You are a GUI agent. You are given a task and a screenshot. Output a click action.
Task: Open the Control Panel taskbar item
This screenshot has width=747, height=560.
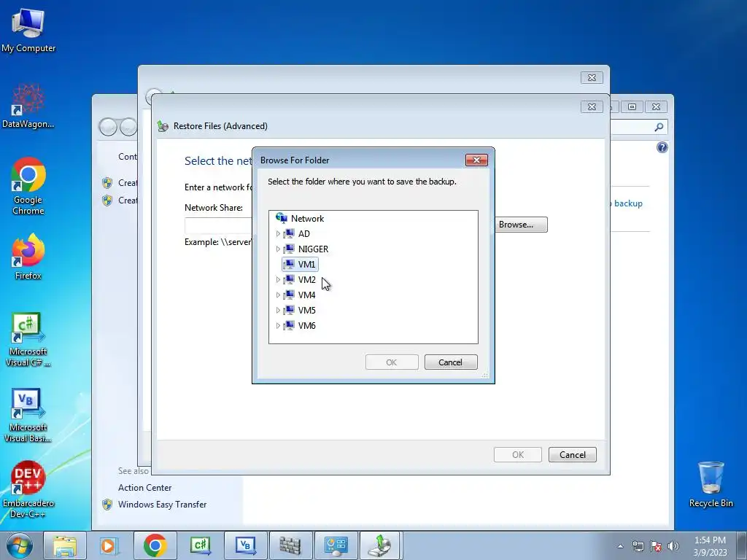pyautogui.click(x=336, y=545)
